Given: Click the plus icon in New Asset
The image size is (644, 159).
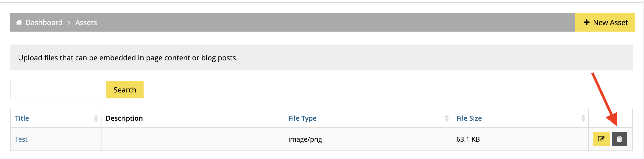Looking at the screenshot, I should click(x=587, y=23).
